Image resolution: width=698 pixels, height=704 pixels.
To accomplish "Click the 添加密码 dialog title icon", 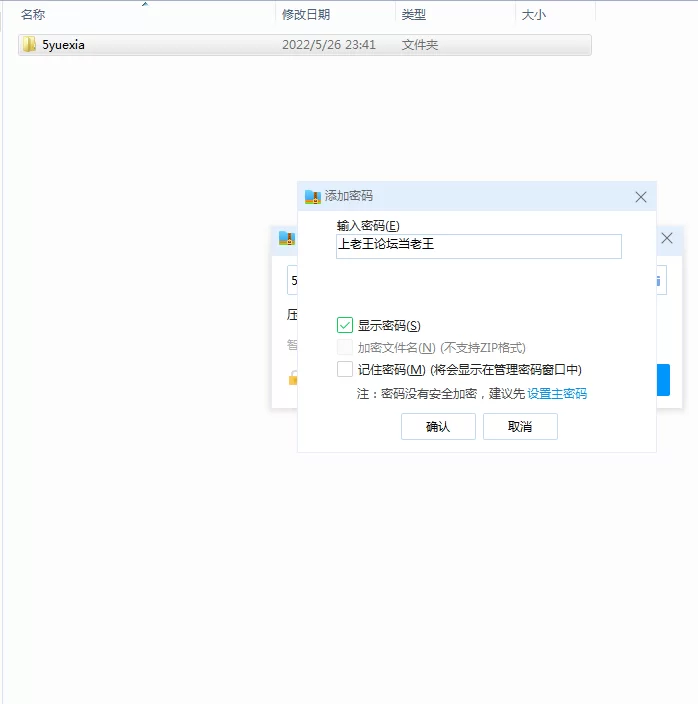I will tap(312, 197).
